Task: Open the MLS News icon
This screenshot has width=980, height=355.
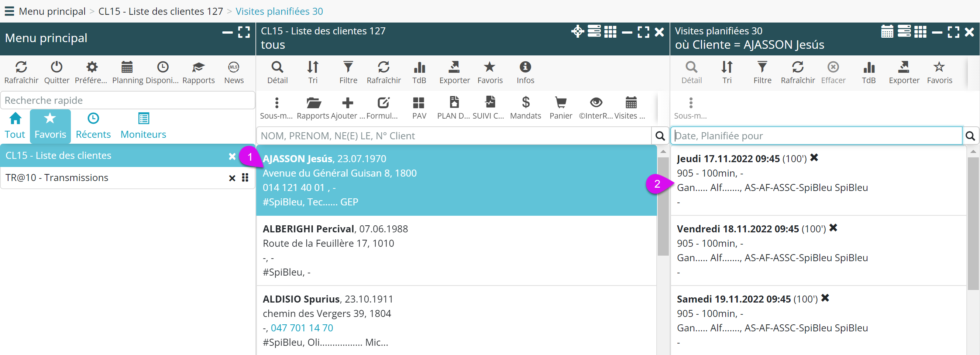Action: coord(234,68)
